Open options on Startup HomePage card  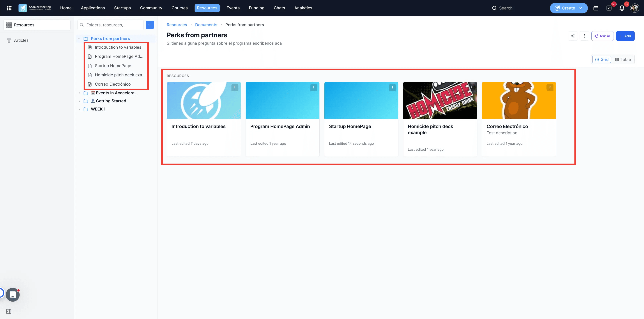(x=392, y=88)
